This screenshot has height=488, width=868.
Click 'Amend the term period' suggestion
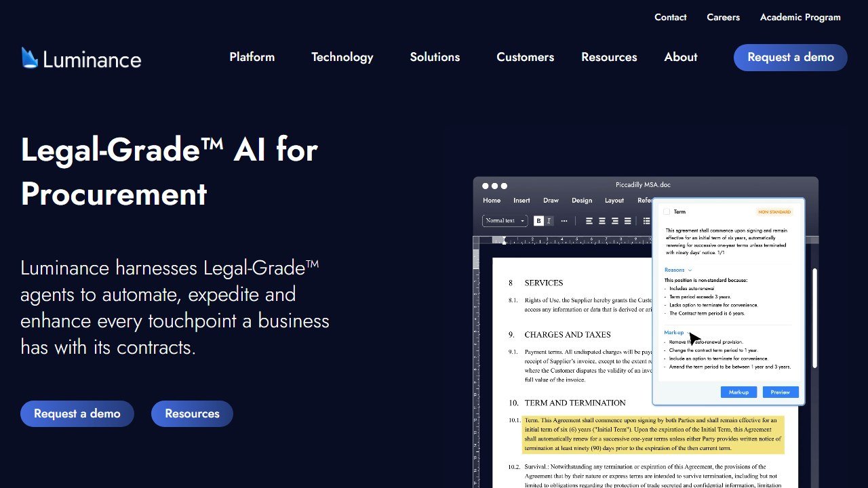[730, 367]
